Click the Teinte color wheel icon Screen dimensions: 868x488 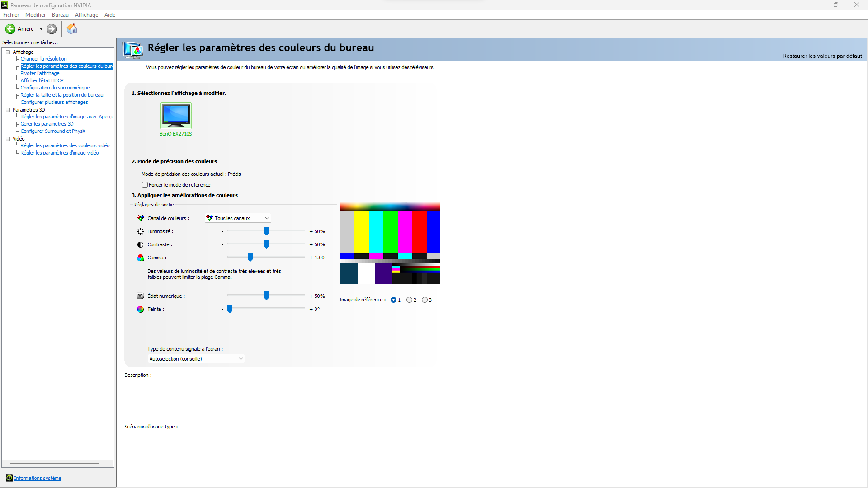point(141,309)
